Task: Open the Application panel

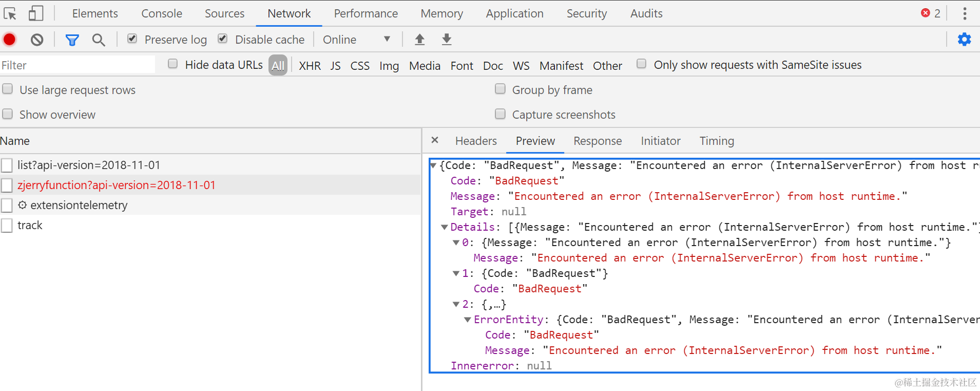Action: (x=514, y=13)
